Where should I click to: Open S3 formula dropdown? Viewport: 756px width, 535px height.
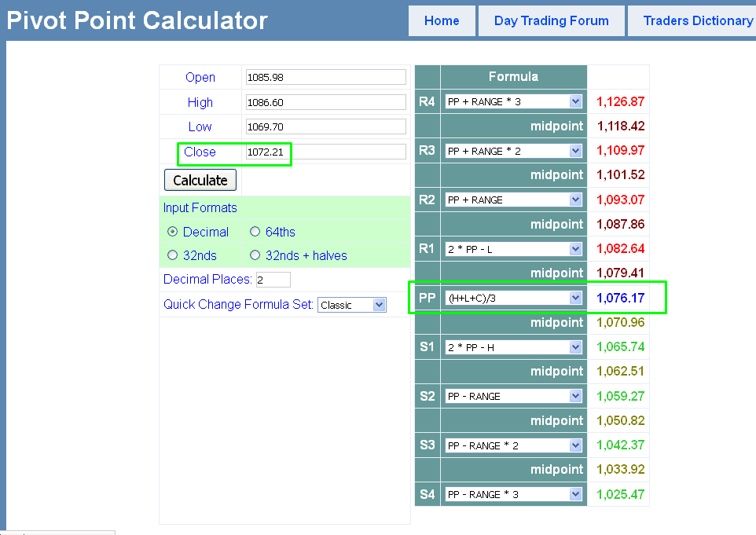pyautogui.click(x=513, y=445)
